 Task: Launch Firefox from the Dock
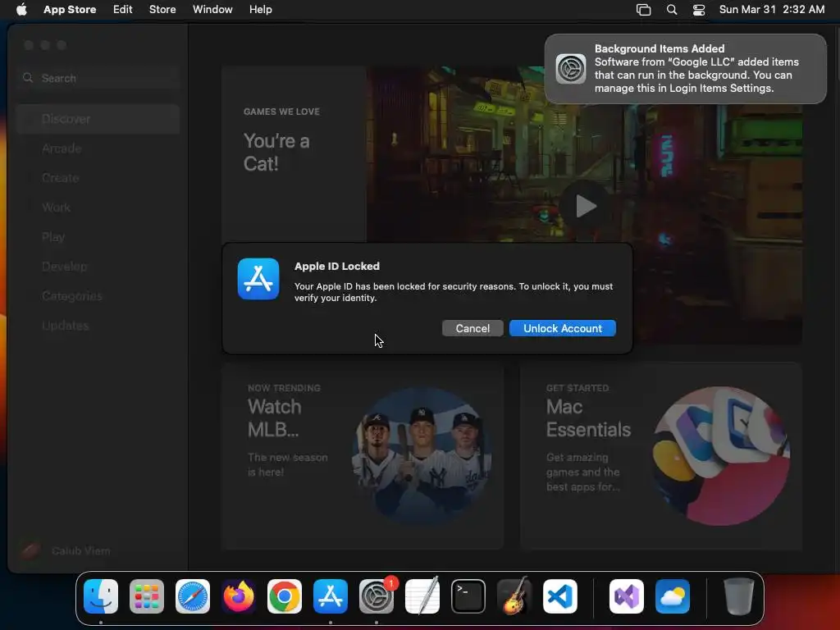click(239, 596)
